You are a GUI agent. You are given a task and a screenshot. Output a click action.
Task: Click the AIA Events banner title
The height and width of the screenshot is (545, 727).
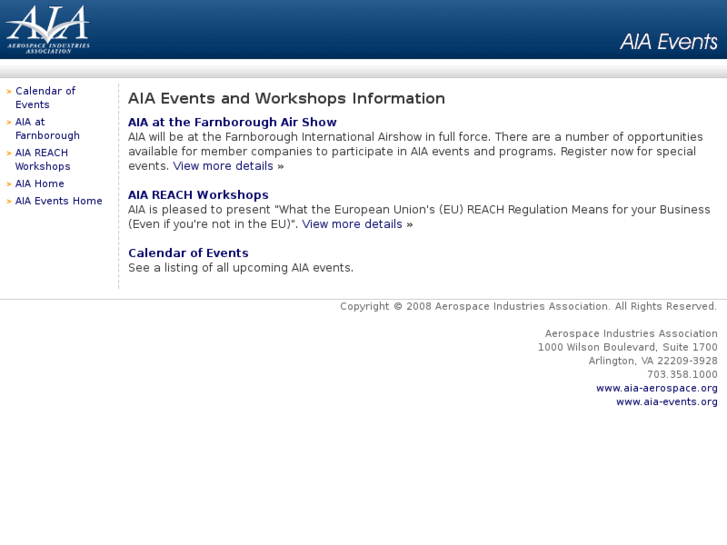pos(669,42)
